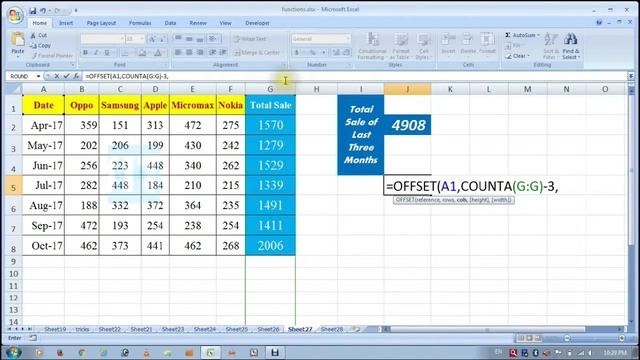
Task: Click the Clear eraser icon
Action: tap(508, 56)
